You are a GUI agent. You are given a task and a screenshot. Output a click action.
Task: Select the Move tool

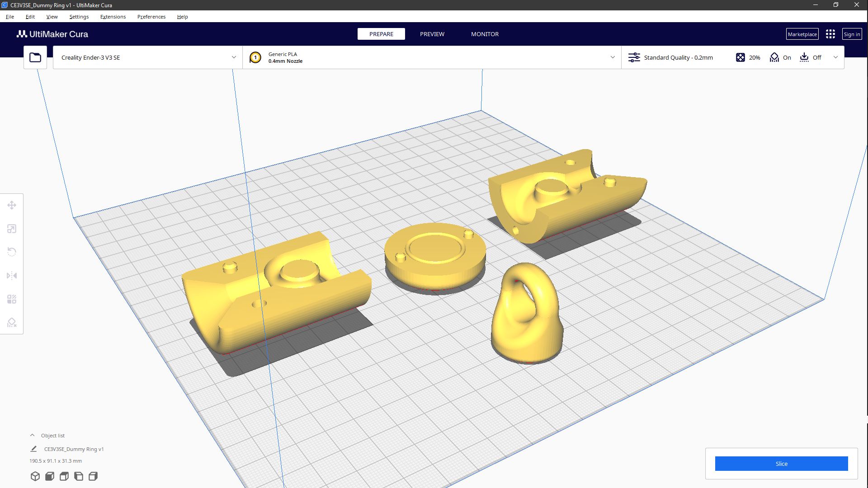[x=12, y=205]
